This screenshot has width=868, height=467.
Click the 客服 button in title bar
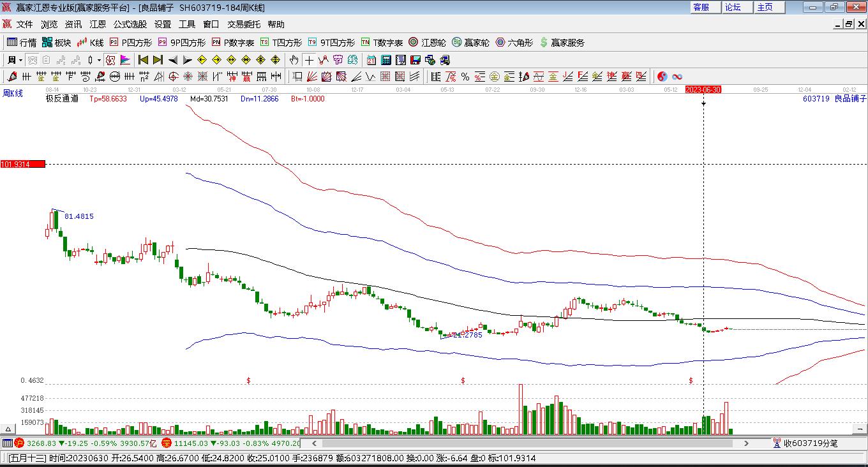[701, 7]
